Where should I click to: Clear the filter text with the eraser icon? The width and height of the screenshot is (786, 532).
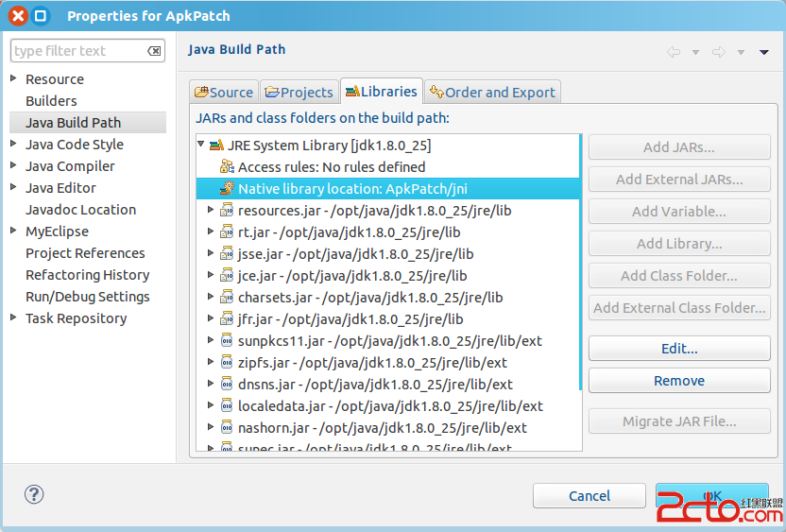154,51
